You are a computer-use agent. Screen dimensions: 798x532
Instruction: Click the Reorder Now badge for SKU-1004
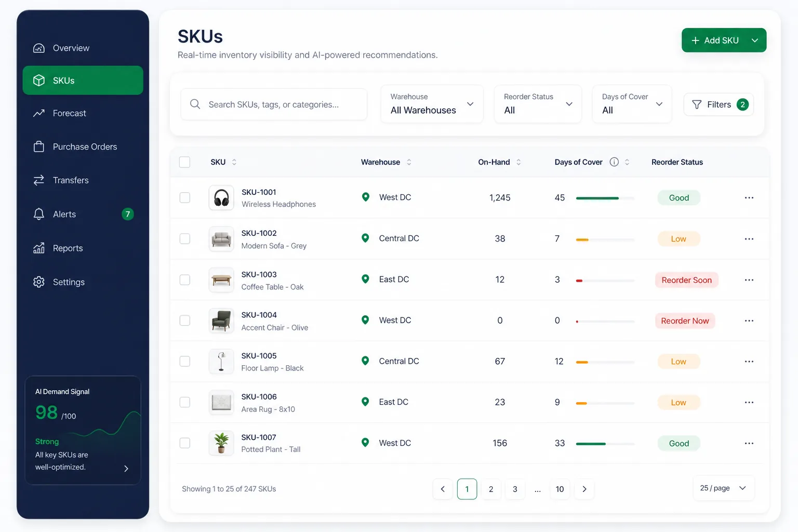(x=685, y=321)
